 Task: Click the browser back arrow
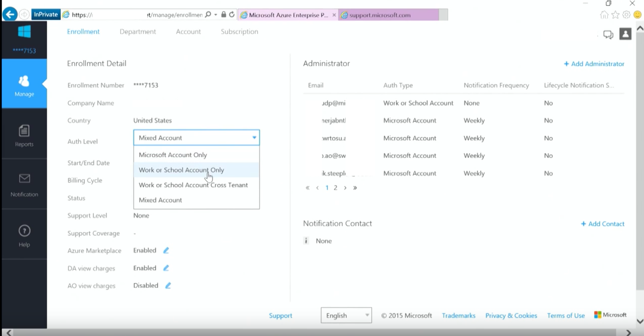coord(10,15)
